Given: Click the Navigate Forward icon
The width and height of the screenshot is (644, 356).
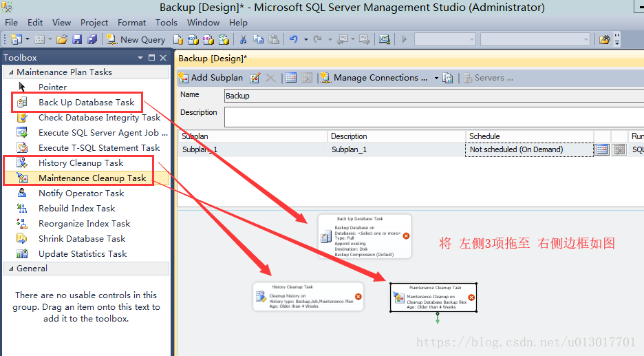Looking at the screenshot, I should [364, 39].
